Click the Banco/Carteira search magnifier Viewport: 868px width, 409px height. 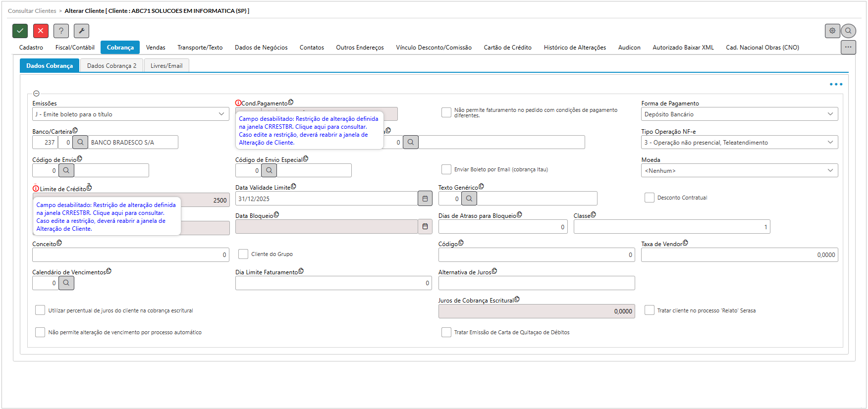[80, 142]
